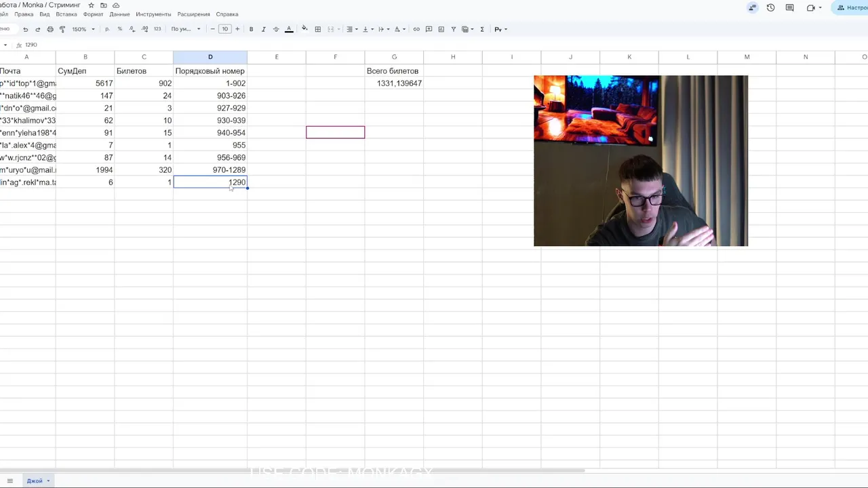Screen dimensions: 868x488
Task: Open the functions sigma menu
Action: click(x=481, y=29)
